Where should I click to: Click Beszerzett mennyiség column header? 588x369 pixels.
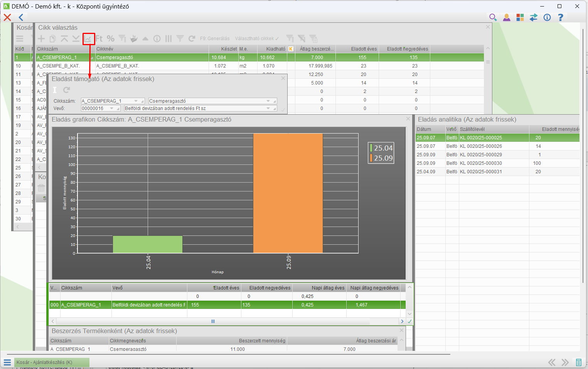(x=232, y=341)
